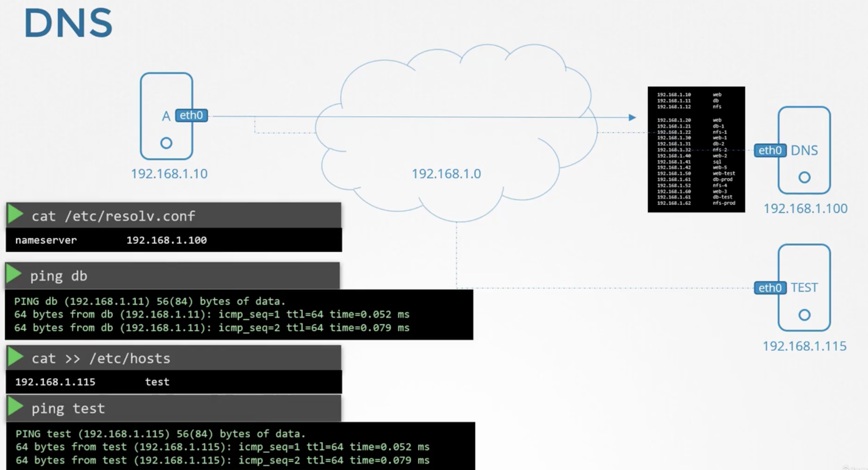Click the DNS label beside the server's eth0
The image size is (868, 470).
805,150
